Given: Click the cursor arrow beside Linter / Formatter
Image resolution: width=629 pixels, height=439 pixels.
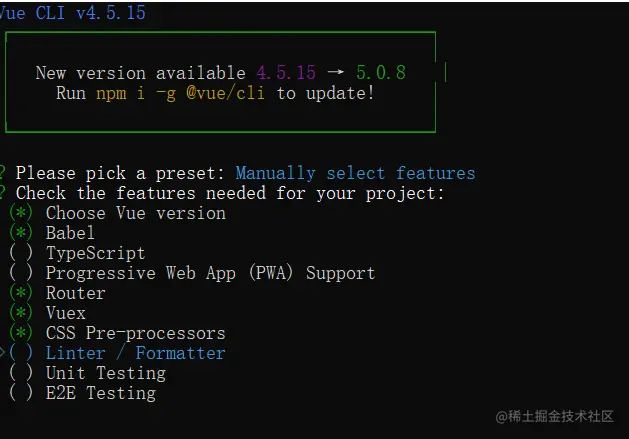Looking at the screenshot, I should click(3, 353).
